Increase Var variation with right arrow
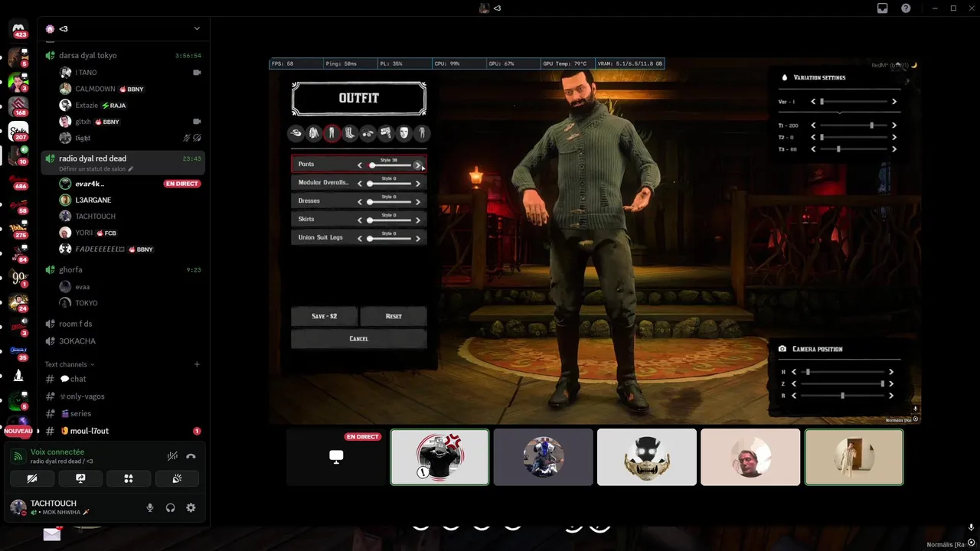Viewport: 980px width, 551px height. 893,102
